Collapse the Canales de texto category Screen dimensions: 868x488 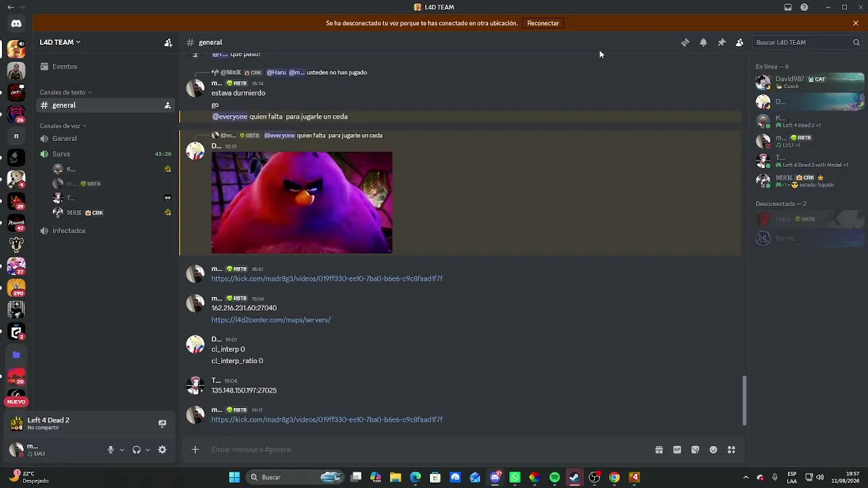tap(65, 92)
